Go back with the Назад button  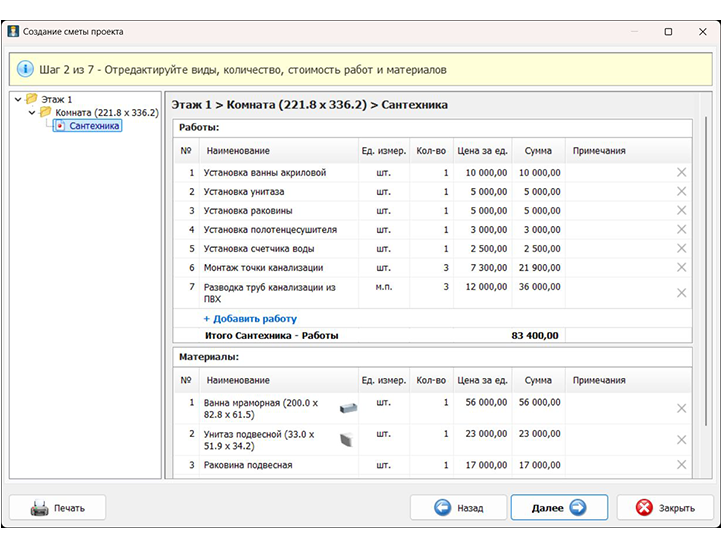pos(458,508)
